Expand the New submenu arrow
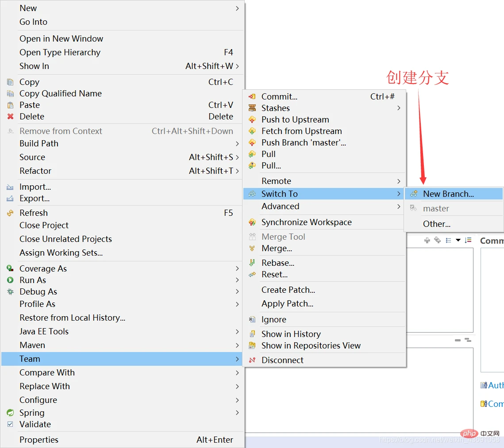 click(237, 8)
